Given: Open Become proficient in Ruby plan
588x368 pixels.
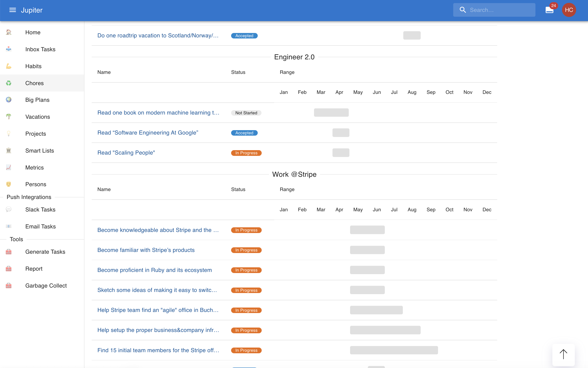Looking at the screenshot, I should tap(154, 270).
